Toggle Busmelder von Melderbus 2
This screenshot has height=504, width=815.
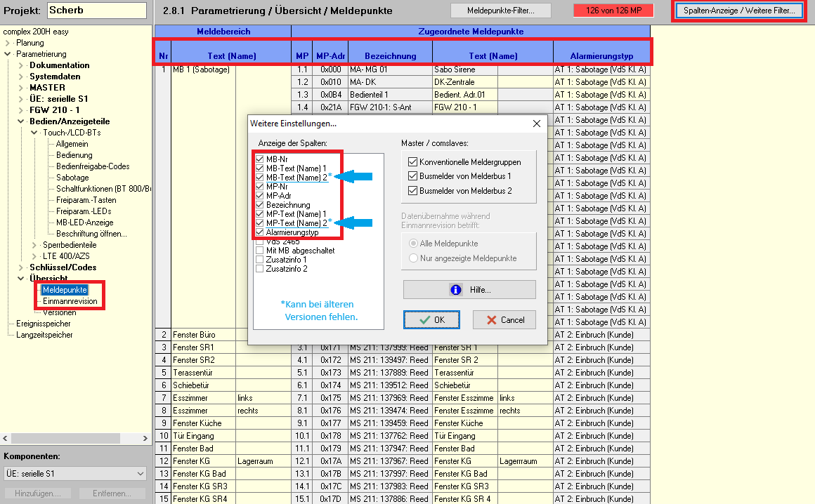tap(412, 190)
